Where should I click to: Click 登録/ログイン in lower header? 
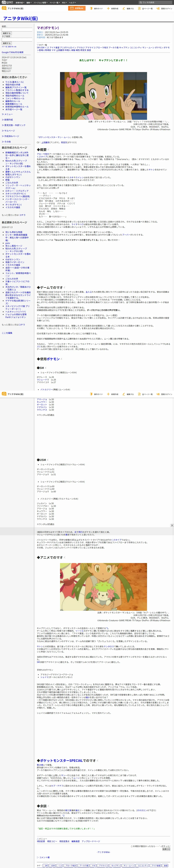coord(164,394)
